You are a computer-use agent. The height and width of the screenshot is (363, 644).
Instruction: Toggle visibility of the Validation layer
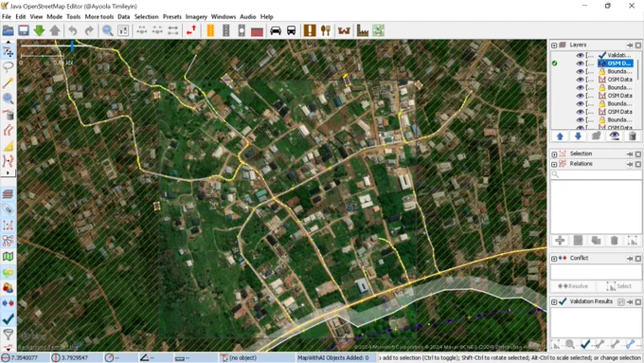[580, 56]
